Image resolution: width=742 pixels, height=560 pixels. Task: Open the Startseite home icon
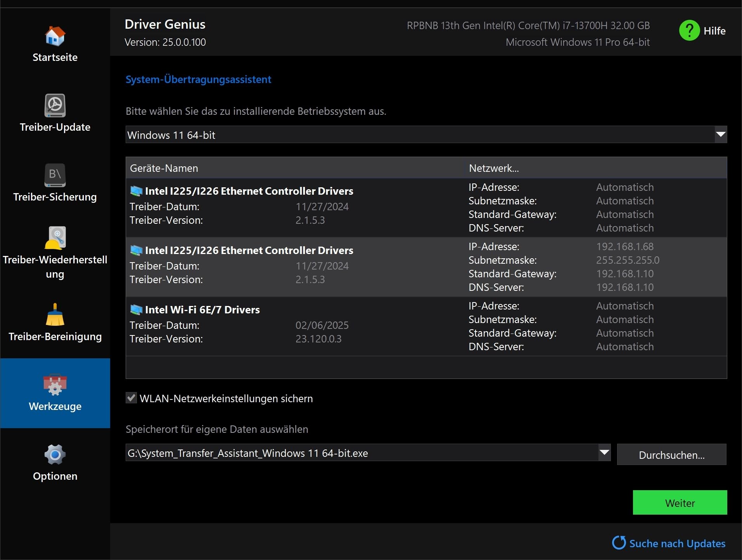[55, 36]
